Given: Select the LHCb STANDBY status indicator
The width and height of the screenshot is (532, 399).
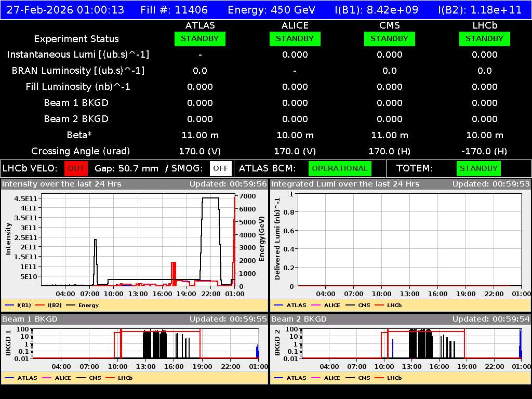Looking at the screenshot, I should pos(484,38).
